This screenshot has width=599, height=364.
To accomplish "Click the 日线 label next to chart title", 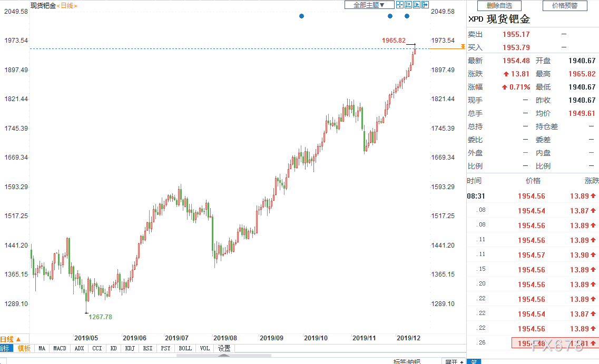I will pos(67,6).
